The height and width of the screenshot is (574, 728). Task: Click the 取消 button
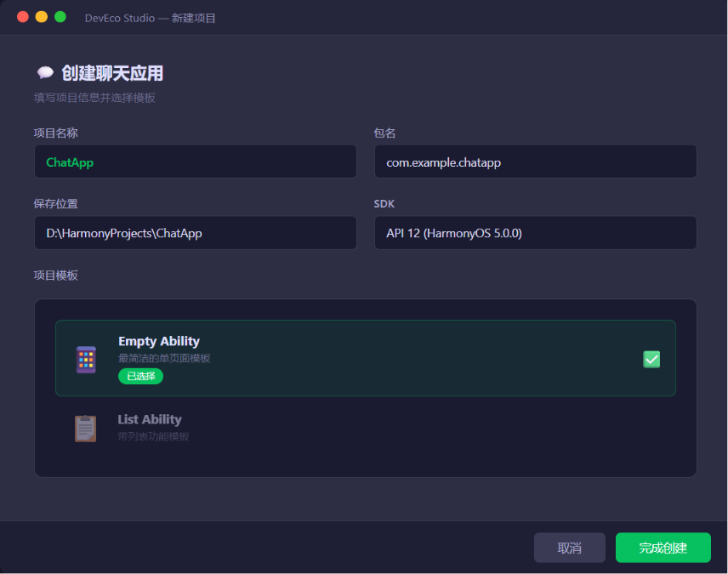(570, 548)
